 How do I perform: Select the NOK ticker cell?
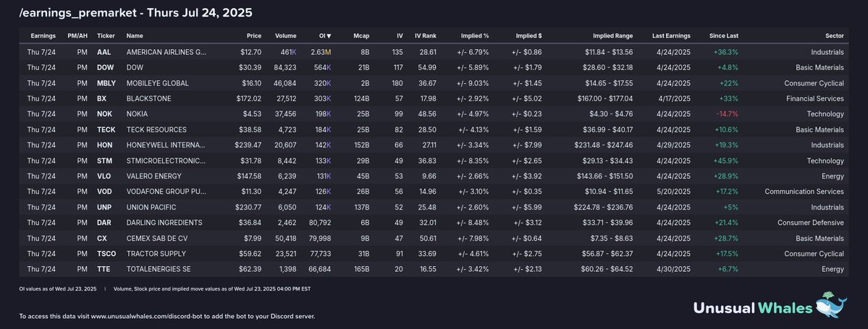point(105,114)
